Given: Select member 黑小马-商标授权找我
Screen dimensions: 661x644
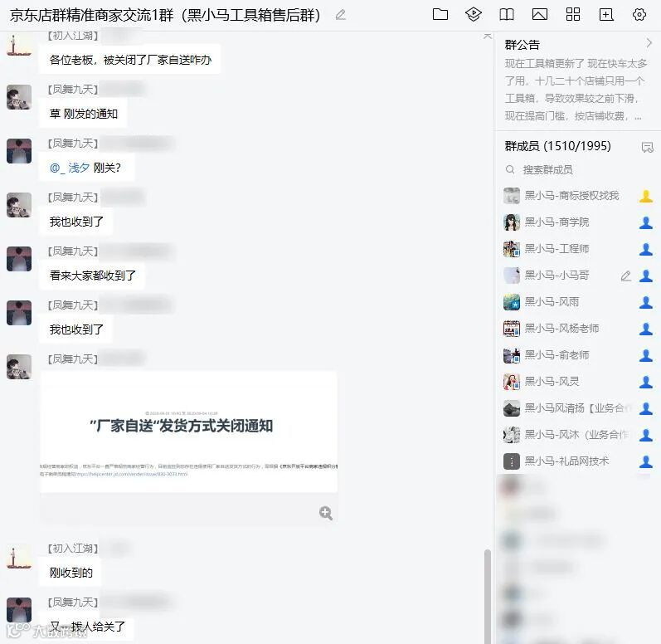Looking at the screenshot, I should coord(577,196).
